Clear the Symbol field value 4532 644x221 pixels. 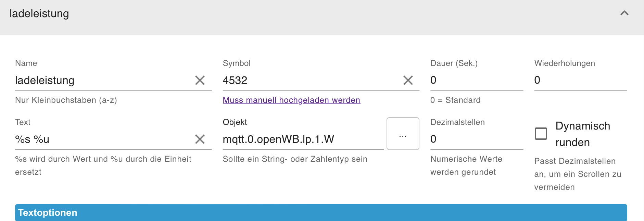pyautogui.click(x=408, y=81)
